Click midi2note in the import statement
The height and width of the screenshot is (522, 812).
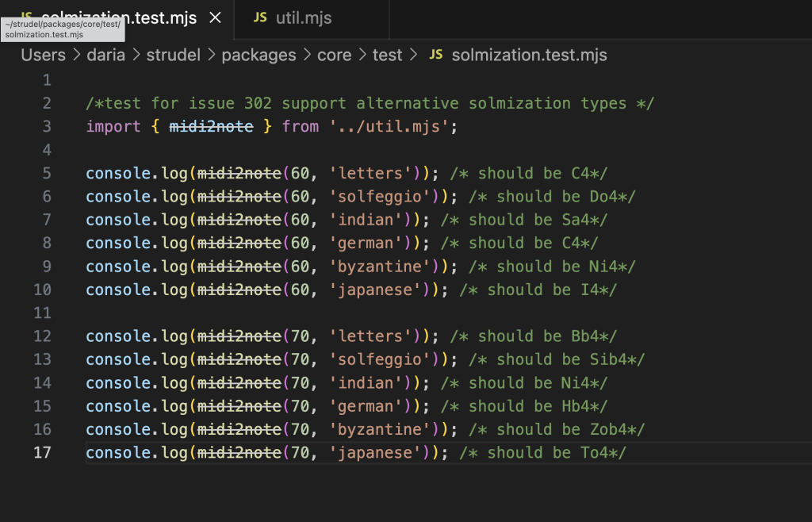point(211,126)
